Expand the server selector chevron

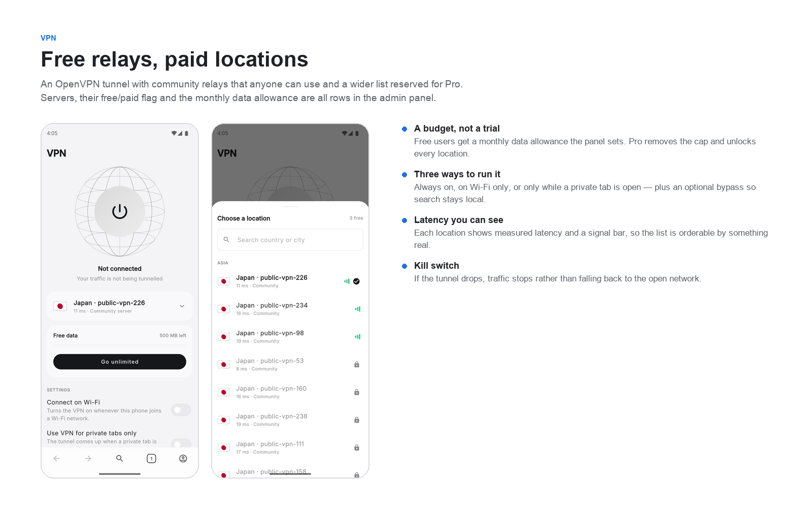pos(182,306)
